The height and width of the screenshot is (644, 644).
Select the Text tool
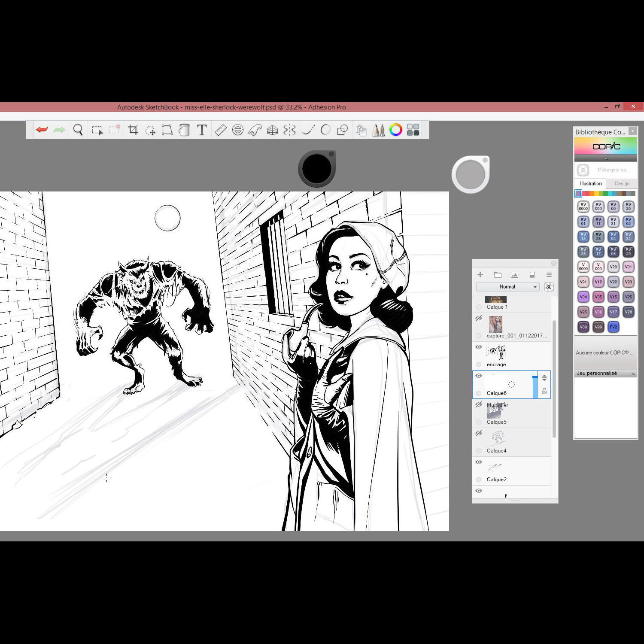202,130
